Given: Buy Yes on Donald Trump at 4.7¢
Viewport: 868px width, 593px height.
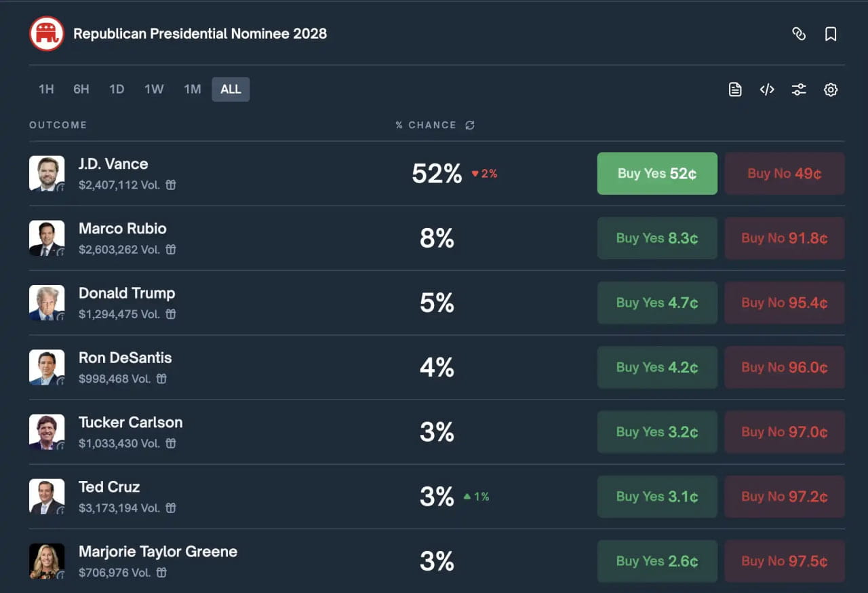Looking at the screenshot, I should tap(657, 303).
